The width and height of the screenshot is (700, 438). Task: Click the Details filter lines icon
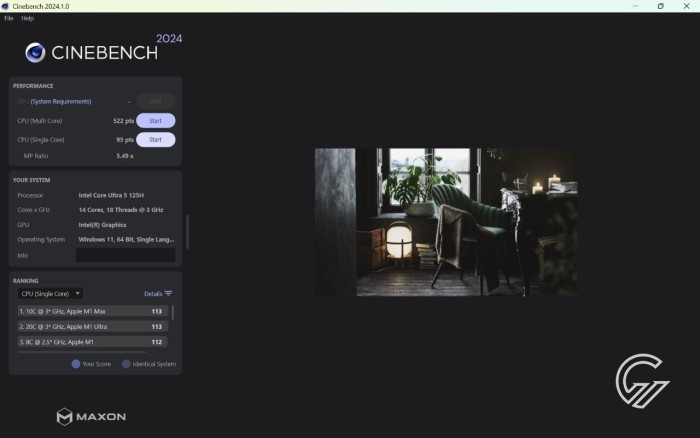pos(168,293)
